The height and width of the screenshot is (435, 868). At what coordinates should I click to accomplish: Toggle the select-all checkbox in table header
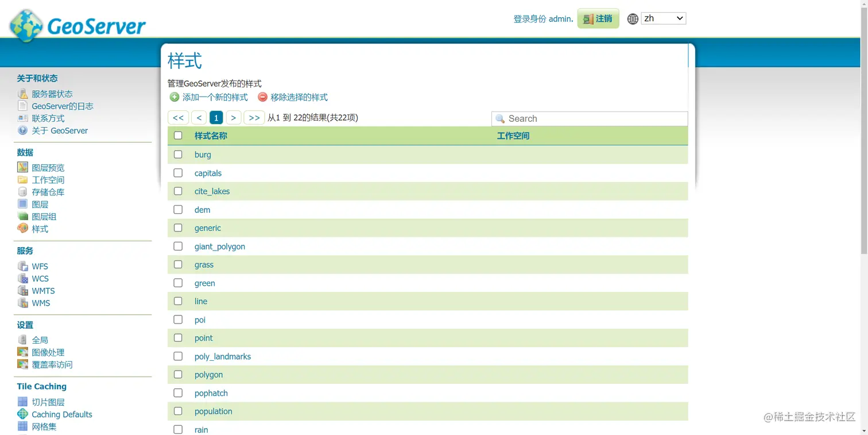point(178,136)
